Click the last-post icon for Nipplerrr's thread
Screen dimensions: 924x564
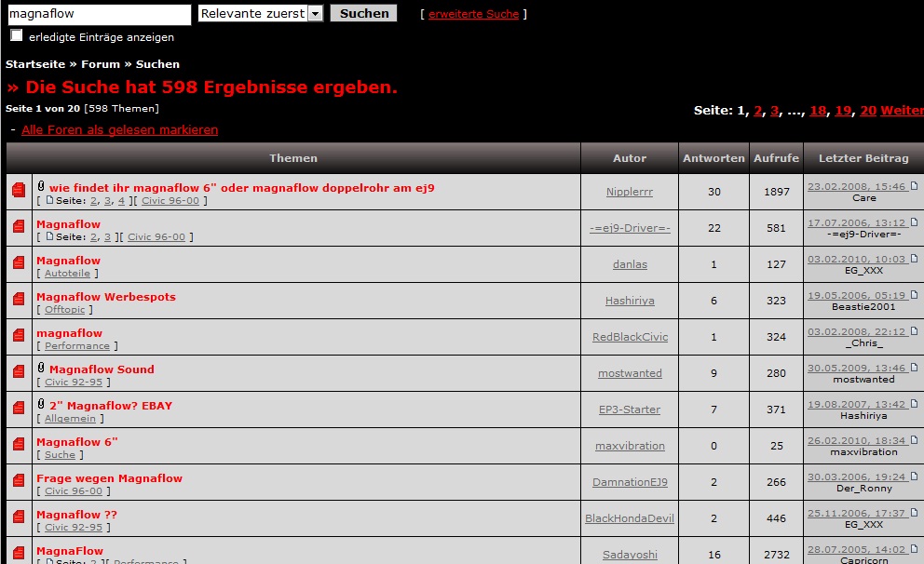click(914, 187)
